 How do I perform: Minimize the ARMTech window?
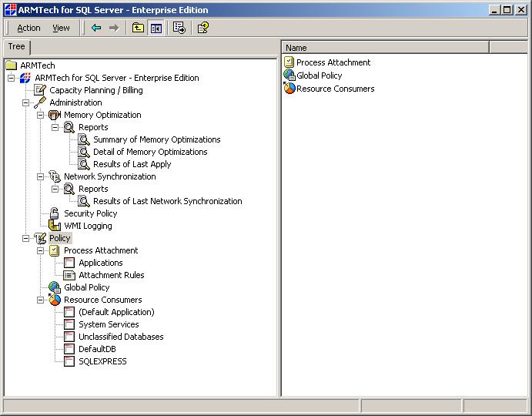[x=495, y=10]
